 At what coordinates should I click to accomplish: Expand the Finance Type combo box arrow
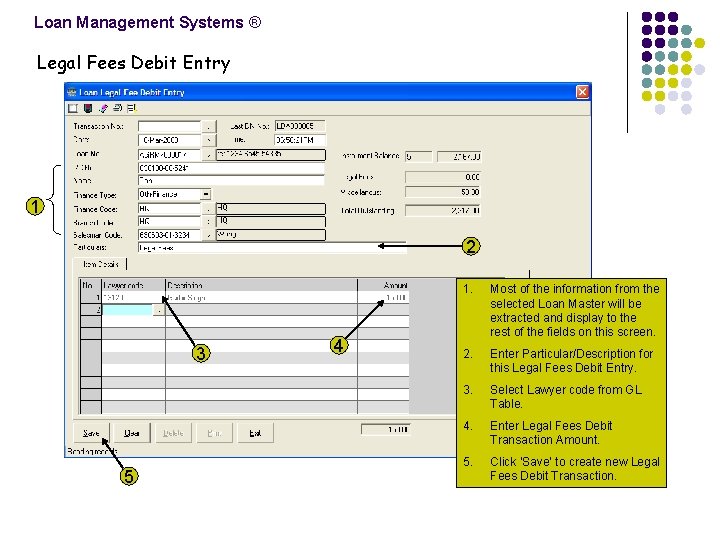[206, 195]
